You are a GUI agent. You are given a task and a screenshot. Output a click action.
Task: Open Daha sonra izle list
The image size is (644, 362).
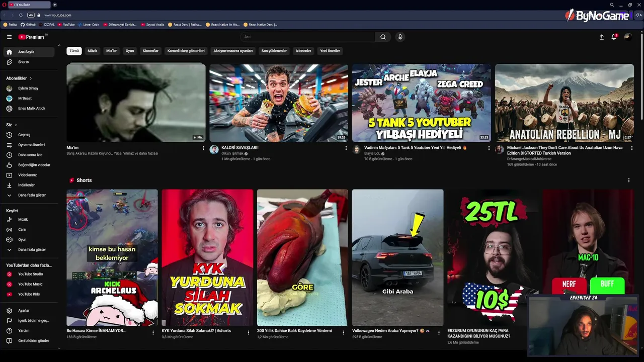(x=29, y=155)
